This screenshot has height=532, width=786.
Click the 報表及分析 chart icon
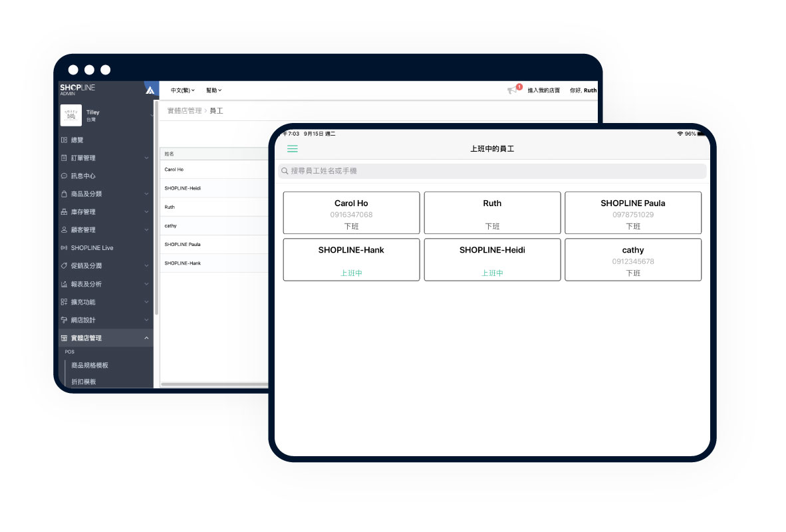click(64, 284)
